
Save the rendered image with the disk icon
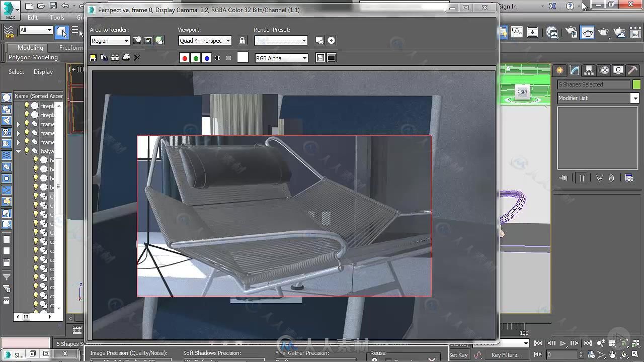point(93,58)
